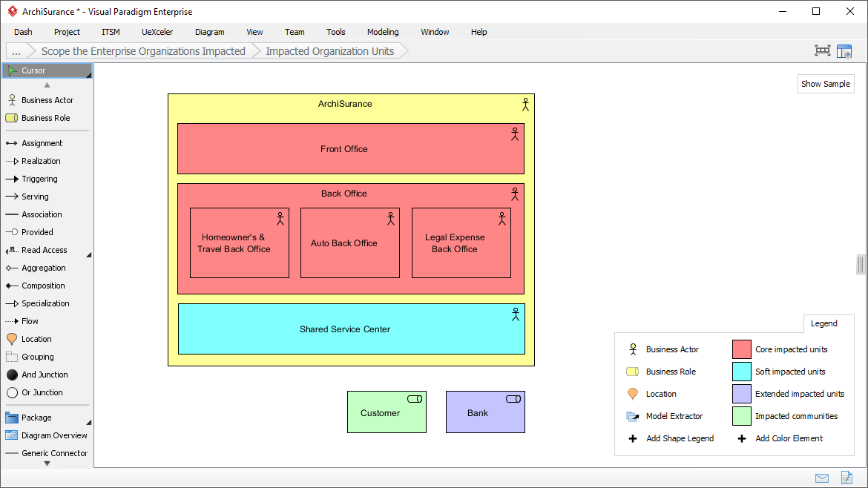The height and width of the screenshot is (488, 868).
Task: Go to Scope the Enterprise Organizations Impacted breadcrumb
Action: [x=143, y=51]
